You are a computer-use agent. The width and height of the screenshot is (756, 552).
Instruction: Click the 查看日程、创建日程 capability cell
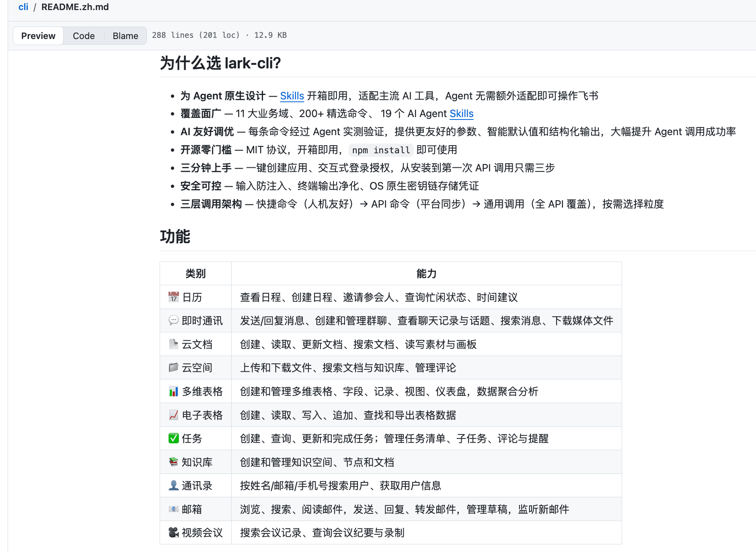[x=427, y=297]
